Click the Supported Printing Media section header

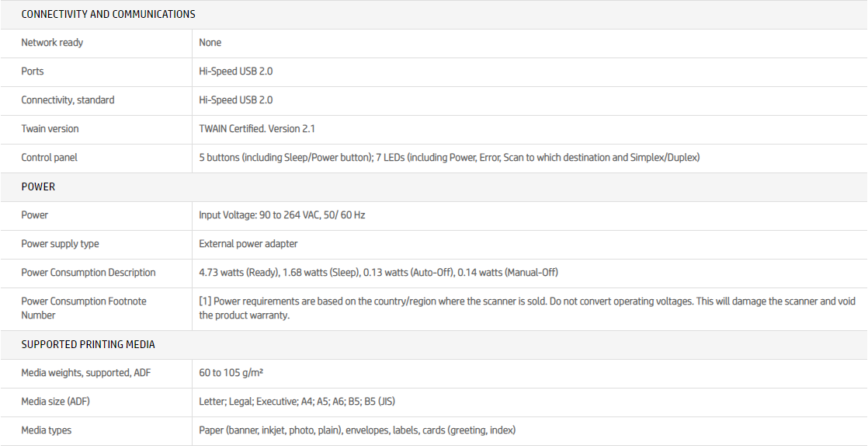[x=88, y=344]
